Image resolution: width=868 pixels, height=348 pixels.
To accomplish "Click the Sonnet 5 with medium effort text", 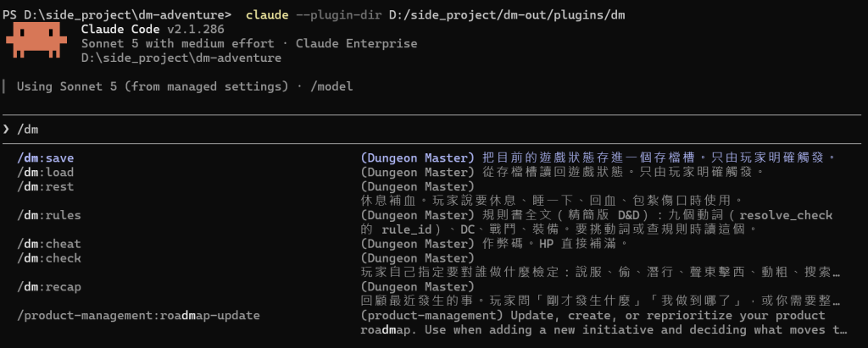I will tap(178, 43).
